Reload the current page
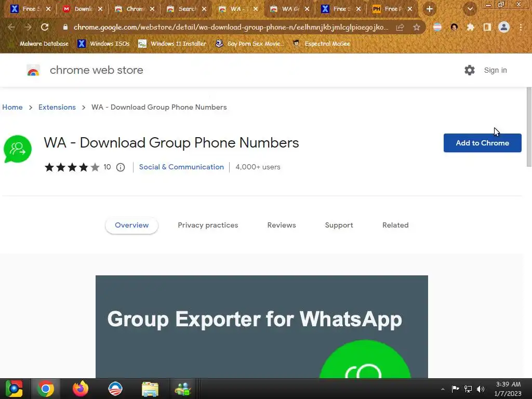Image resolution: width=532 pixels, height=399 pixels. pyautogui.click(x=45, y=27)
